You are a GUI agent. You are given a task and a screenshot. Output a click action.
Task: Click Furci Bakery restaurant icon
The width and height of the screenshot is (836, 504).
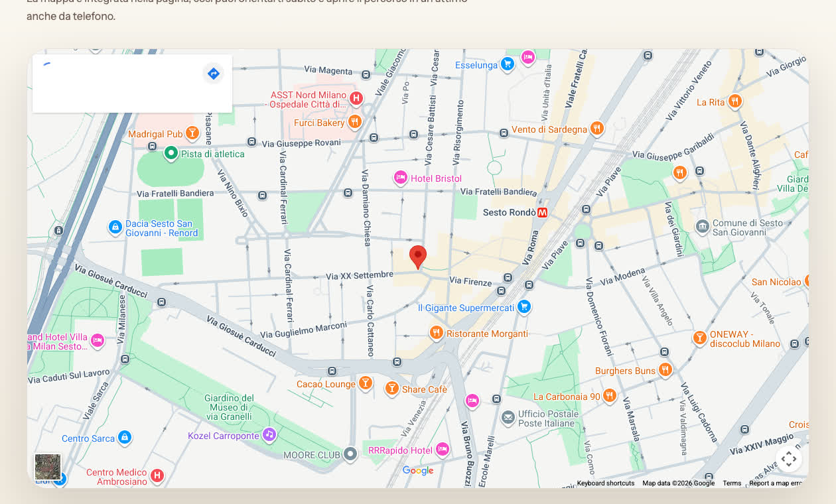tap(355, 121)
